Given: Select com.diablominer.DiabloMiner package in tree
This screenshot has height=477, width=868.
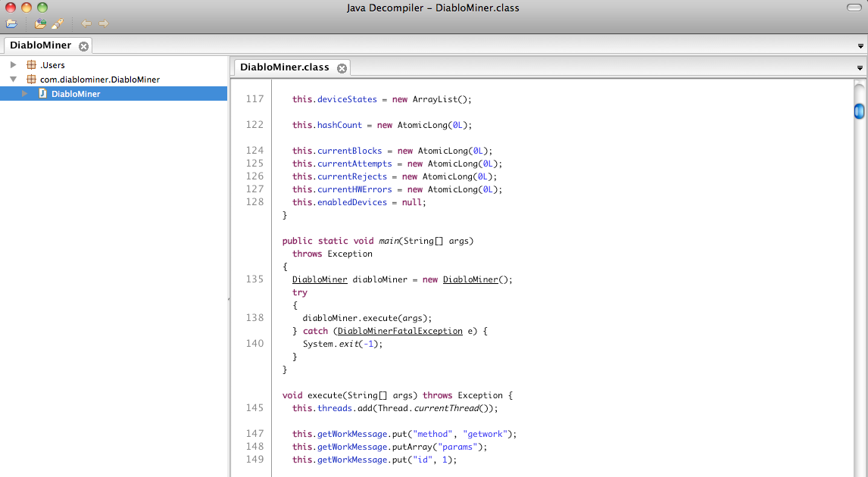Looking at the screenshot, I should tap(100, 79).
